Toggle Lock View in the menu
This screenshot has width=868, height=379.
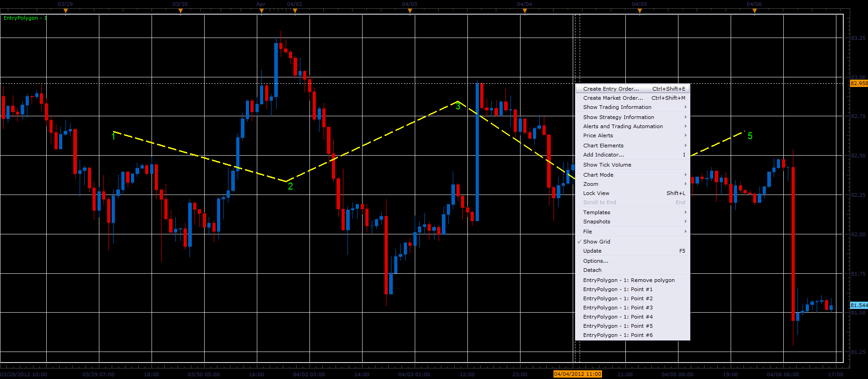[632, 193]
